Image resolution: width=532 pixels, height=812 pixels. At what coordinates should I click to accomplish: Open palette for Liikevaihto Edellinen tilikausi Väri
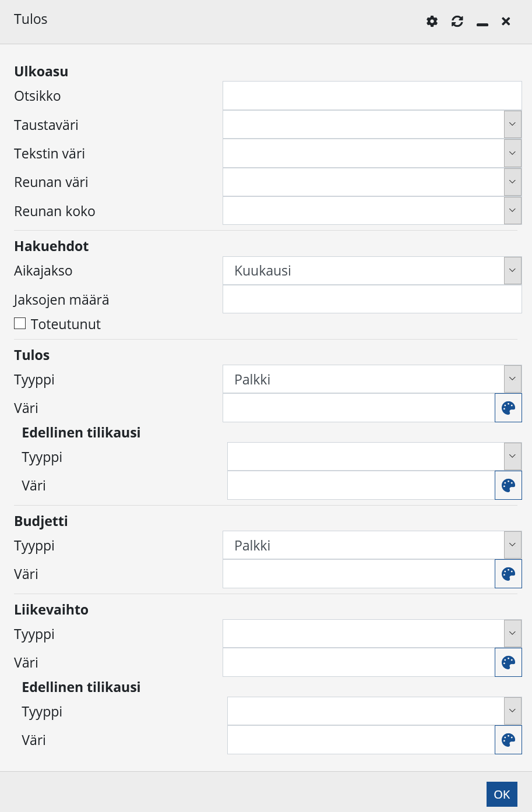508,740
